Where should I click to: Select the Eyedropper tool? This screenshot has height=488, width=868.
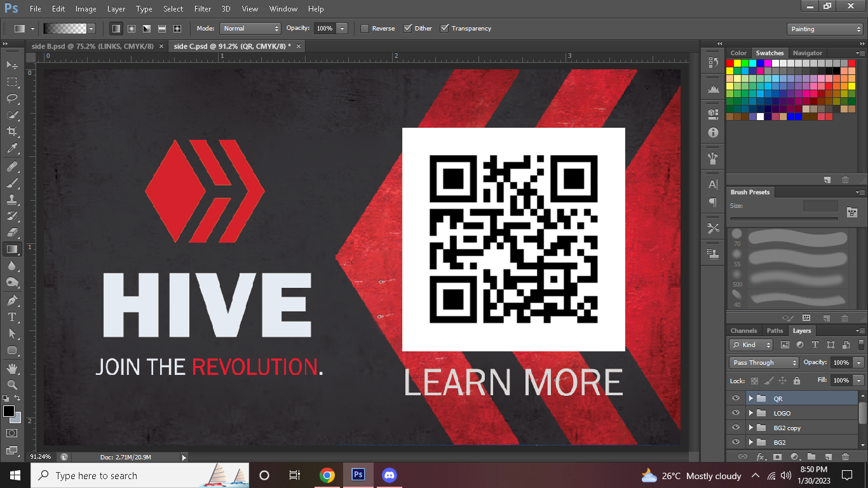click(x=12, y=149)
